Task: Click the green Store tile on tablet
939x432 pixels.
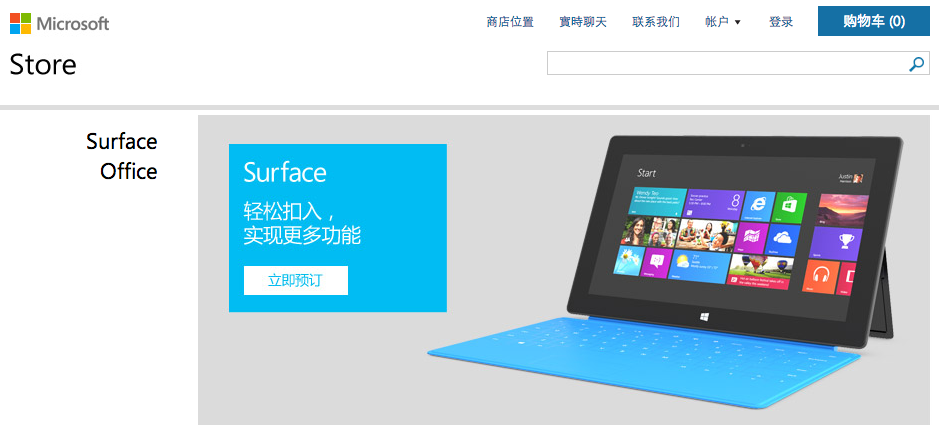Action: (791, 206)
